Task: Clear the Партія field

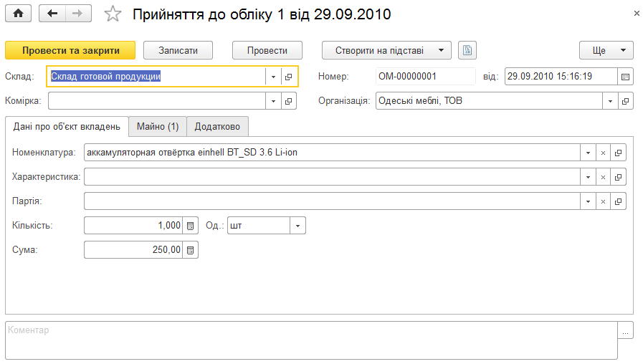Action: (603, 201)
